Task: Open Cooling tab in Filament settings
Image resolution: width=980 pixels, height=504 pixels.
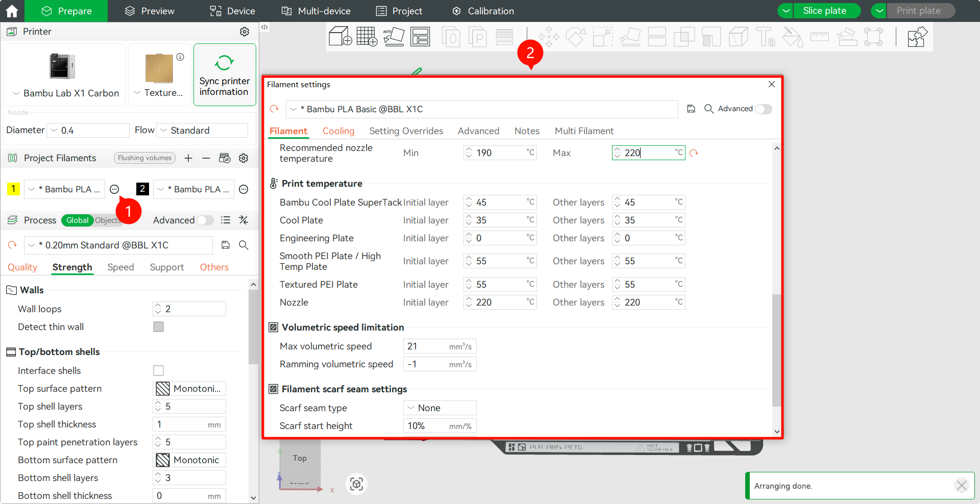Action: (338, 131)
